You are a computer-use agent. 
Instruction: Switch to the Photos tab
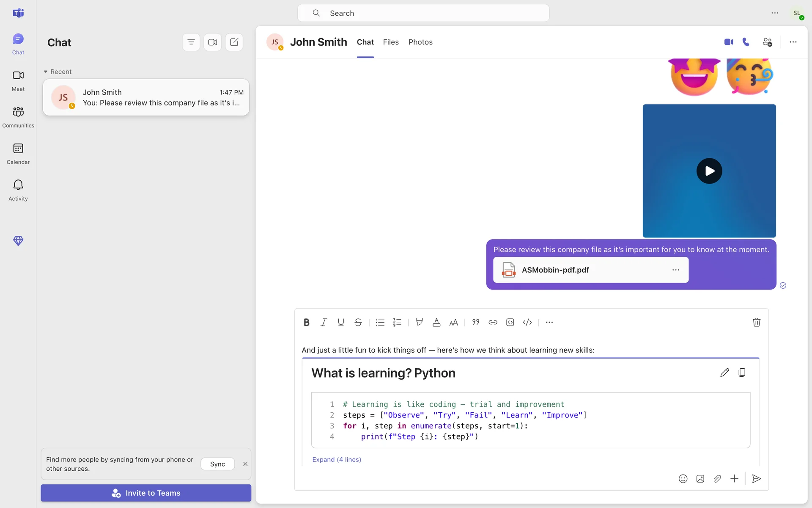coord(420,42)
